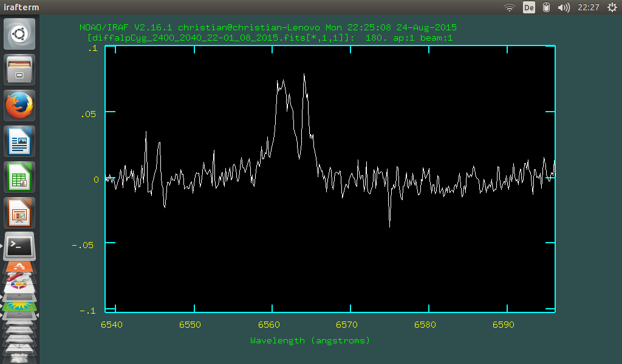Screen dimensions: 622x364
Task: Open the Ubuntu Dash launcher
Action: click(x=20, y=34)
